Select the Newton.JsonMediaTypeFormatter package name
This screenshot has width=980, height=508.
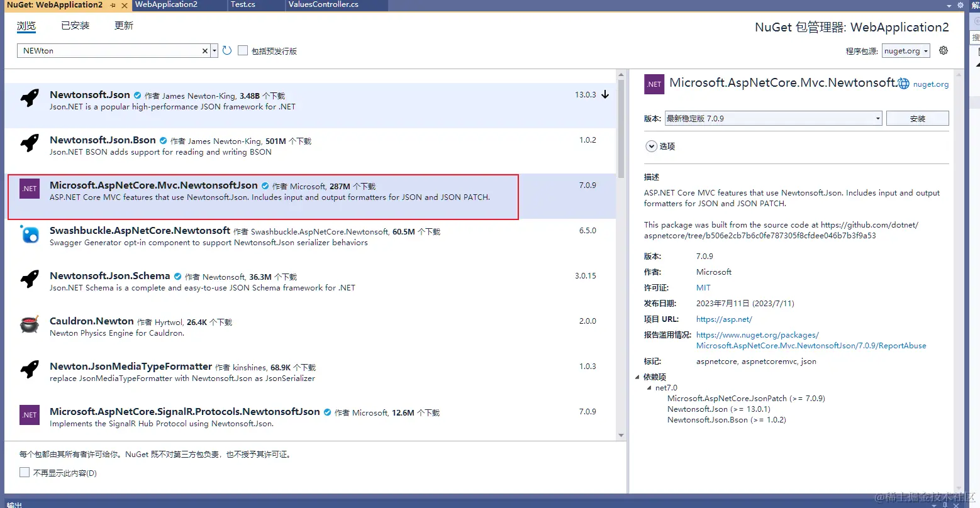(x=131, y=367)
